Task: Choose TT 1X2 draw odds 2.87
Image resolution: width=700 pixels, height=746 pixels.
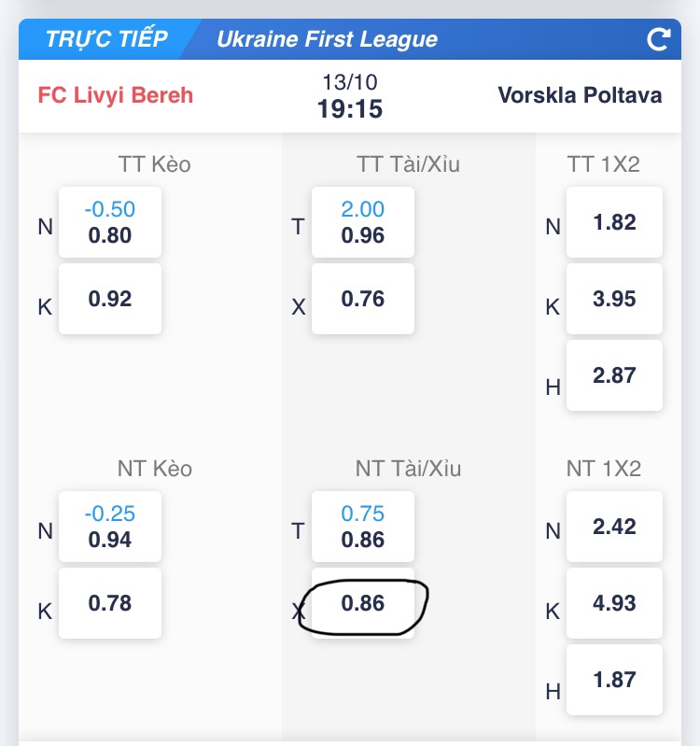Action: tap(614, 375)
